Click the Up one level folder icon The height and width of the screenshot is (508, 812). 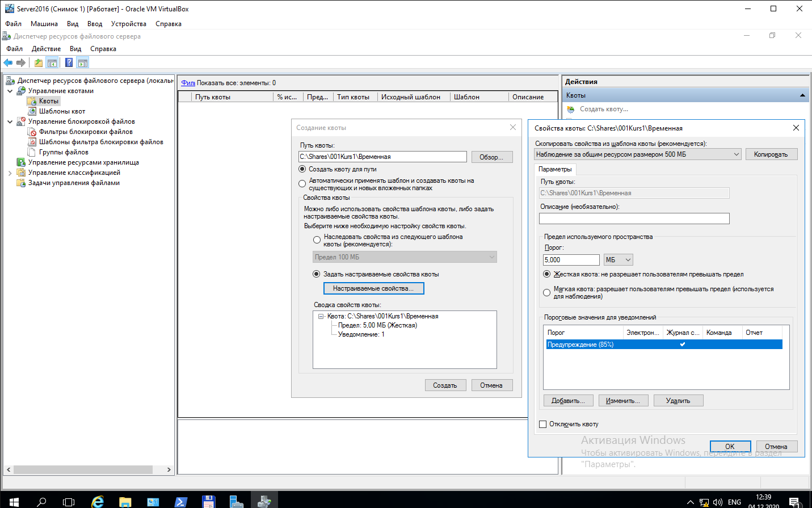(39, 62)
